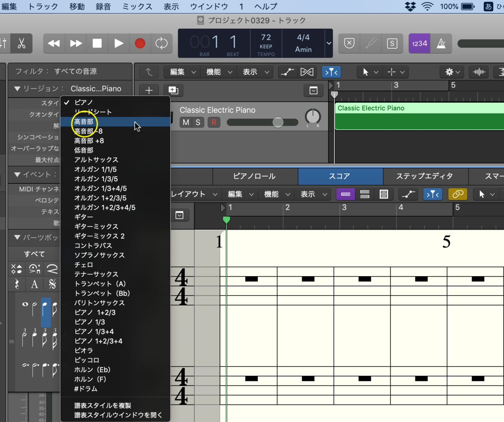504x422 pixels.
Task: Click the + button to add a new track
Action: coord(150,90)
